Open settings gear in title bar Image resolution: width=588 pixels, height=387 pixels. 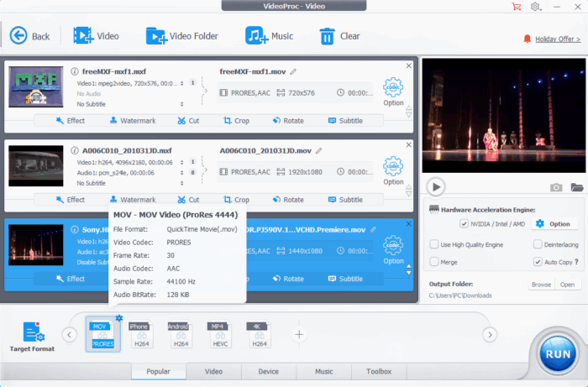tap(536, 7)
